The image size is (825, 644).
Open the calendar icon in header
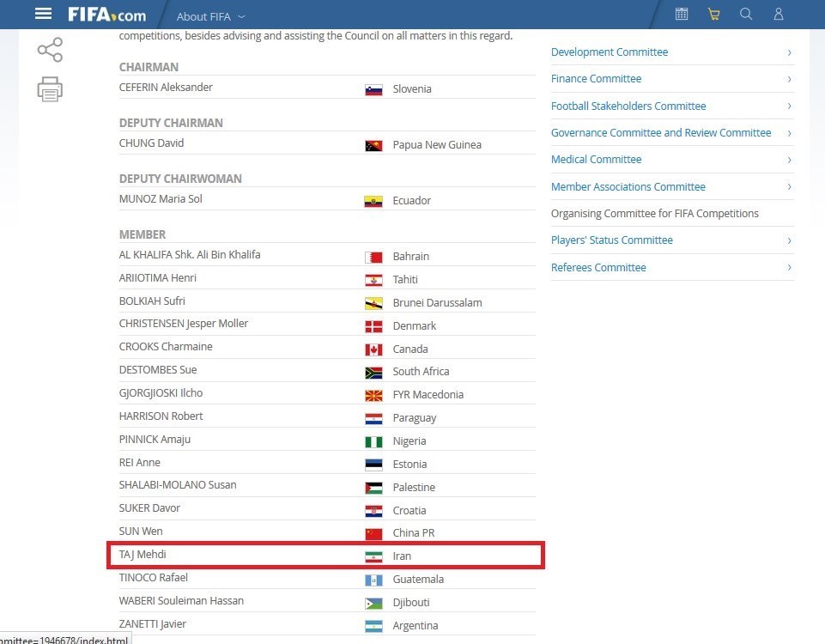pyautogui.click(x=682, y=14)
